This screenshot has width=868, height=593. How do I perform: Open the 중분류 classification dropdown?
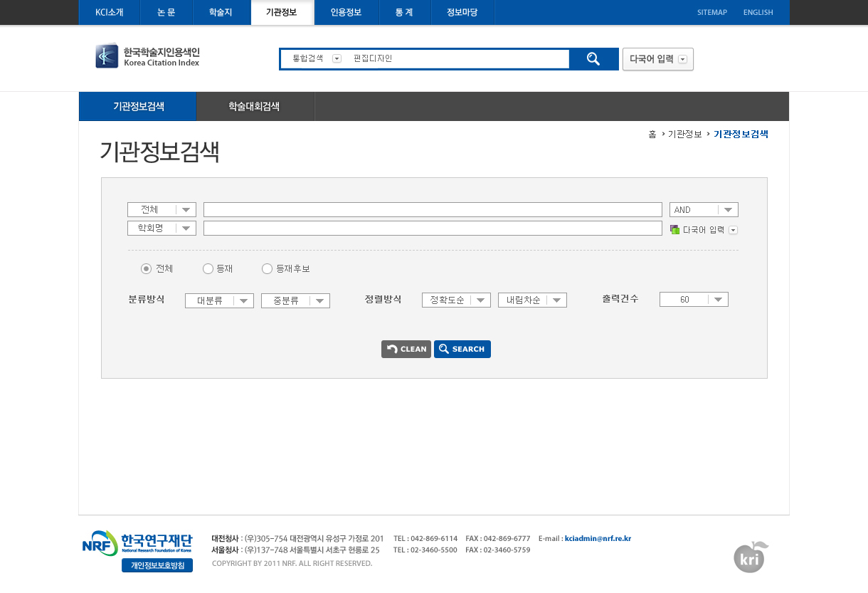(295, 300)
